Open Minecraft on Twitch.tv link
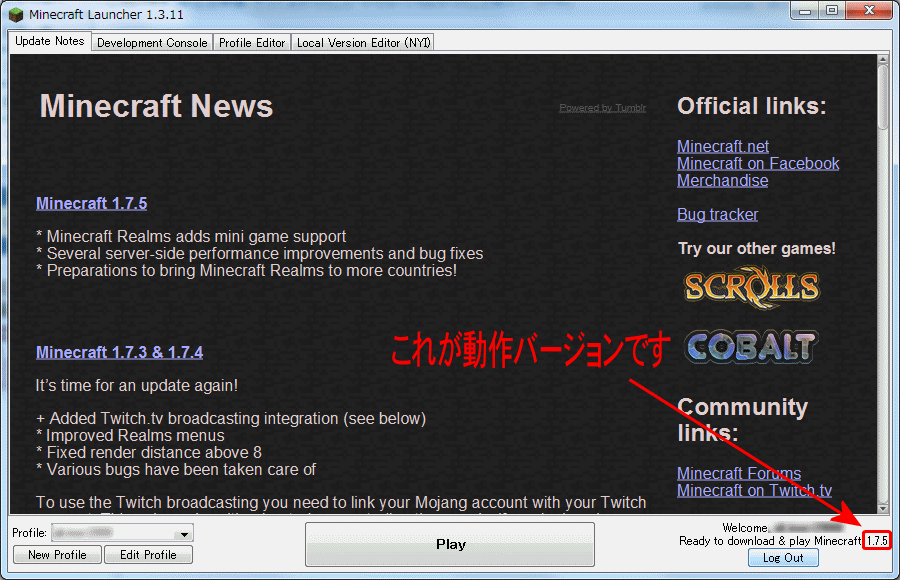This screenshot has height=580, width=900. click(x=754, y=490)
